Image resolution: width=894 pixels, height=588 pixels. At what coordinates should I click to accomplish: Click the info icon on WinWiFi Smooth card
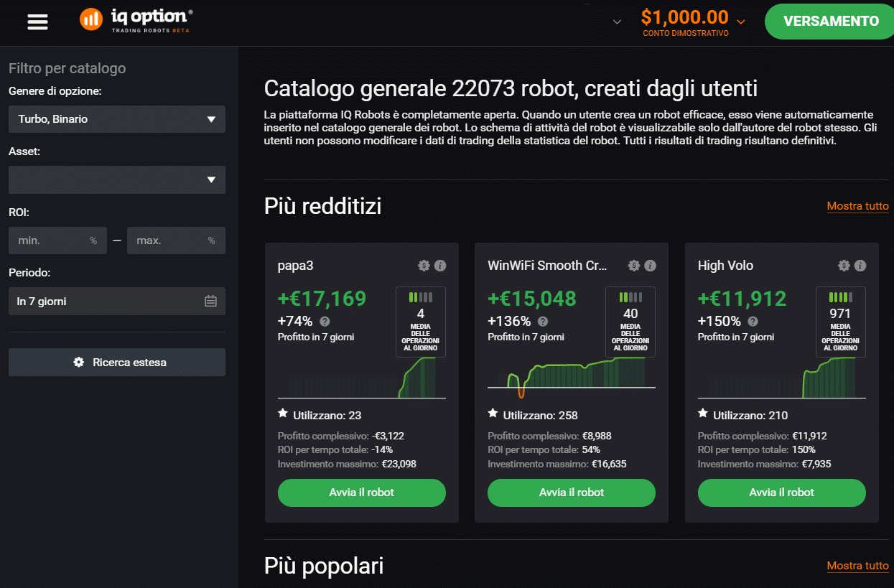650,266
